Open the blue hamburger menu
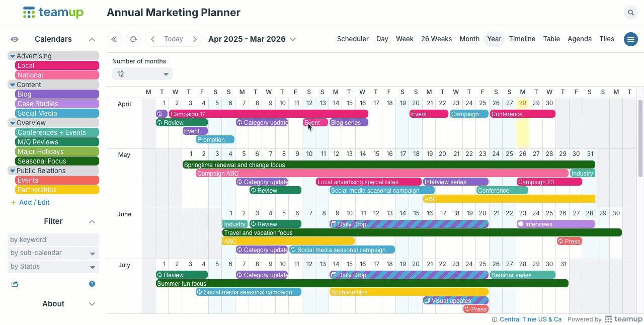Screen dimensions: 644x325 click(630, 39)
